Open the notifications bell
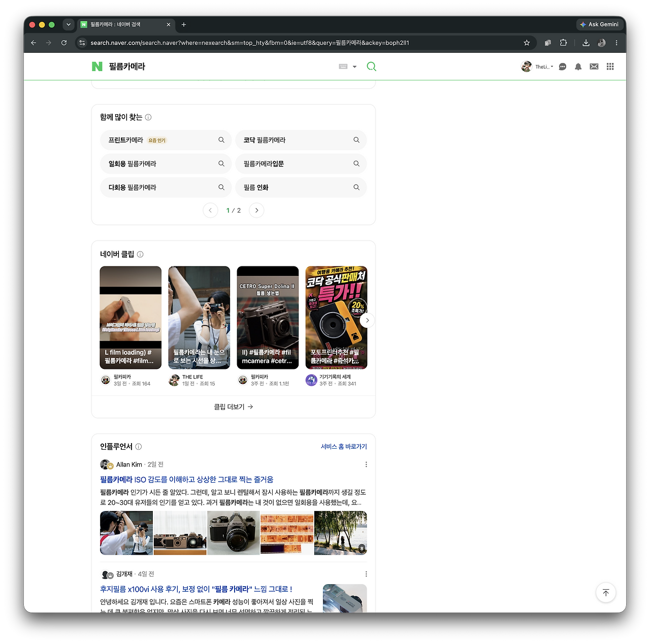650x644 pixels. [578, 66]
